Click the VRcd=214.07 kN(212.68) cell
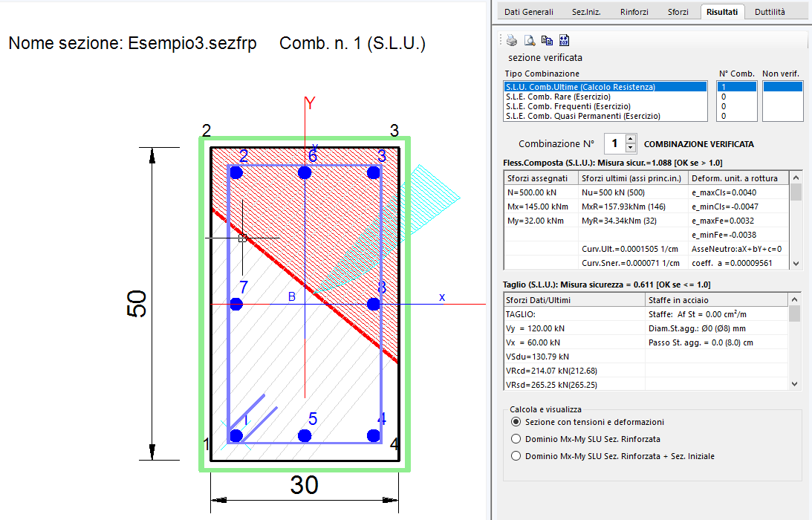Image resolution: width=812 pixels, height=520 pixels. (574, 371)
